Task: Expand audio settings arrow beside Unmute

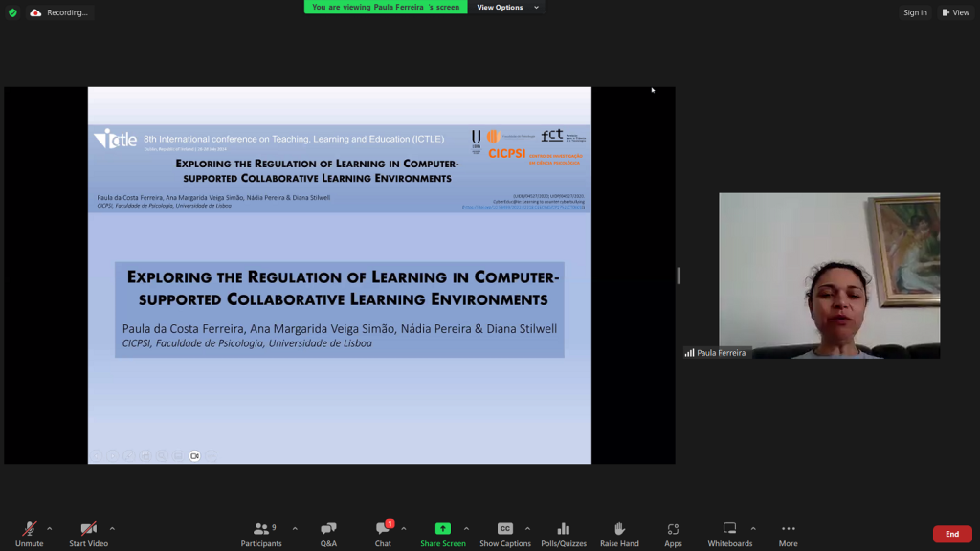Action: tap(50, 528)
